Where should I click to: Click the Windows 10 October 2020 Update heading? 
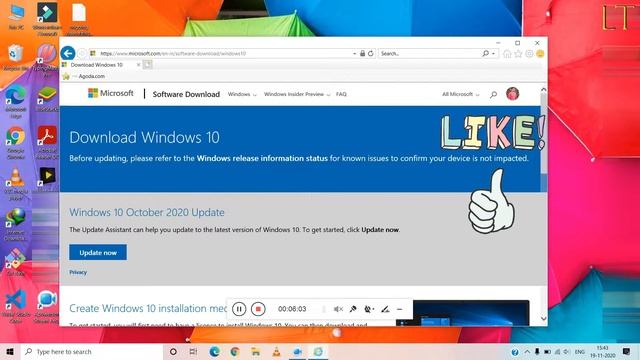pos(147,212)
